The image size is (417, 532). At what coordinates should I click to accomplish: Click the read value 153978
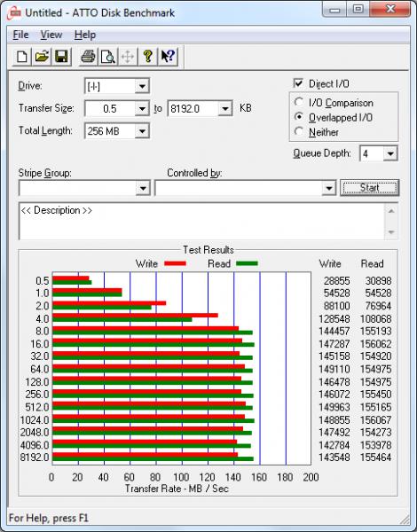(x=376, y=445)
